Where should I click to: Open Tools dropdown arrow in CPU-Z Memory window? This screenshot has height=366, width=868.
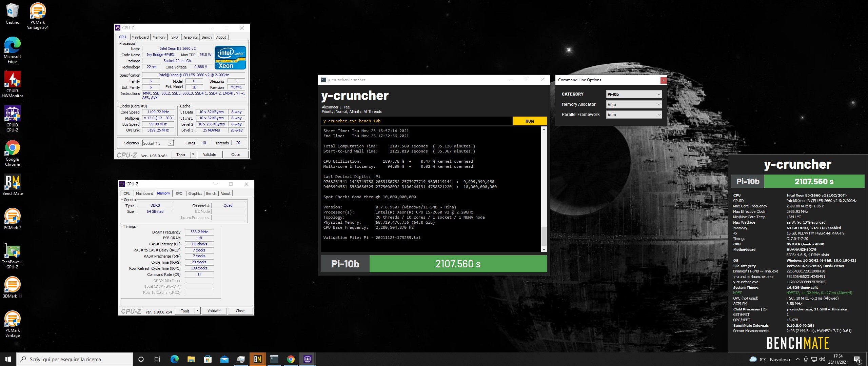tap(197, 311)
